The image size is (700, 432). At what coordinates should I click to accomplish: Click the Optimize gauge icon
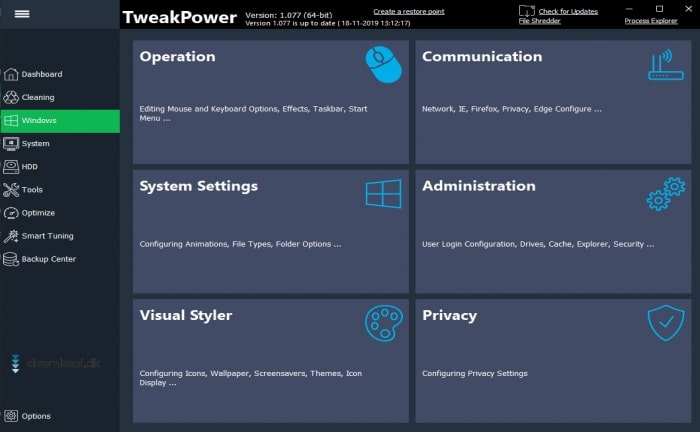[x=11, y=213]
